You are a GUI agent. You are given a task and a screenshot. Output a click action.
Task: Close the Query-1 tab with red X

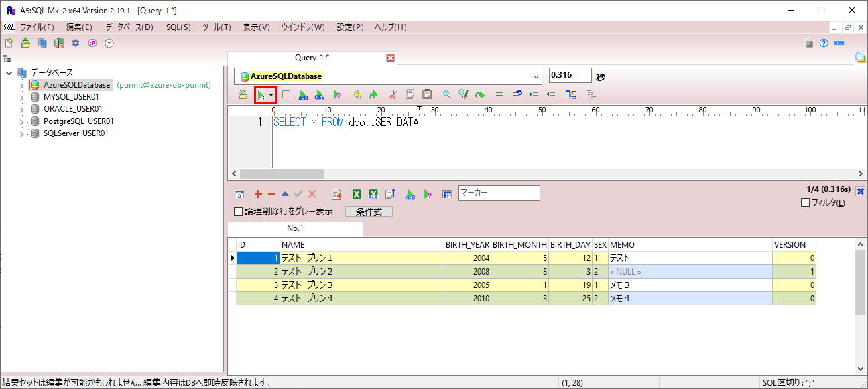click(x=391, y=58)
